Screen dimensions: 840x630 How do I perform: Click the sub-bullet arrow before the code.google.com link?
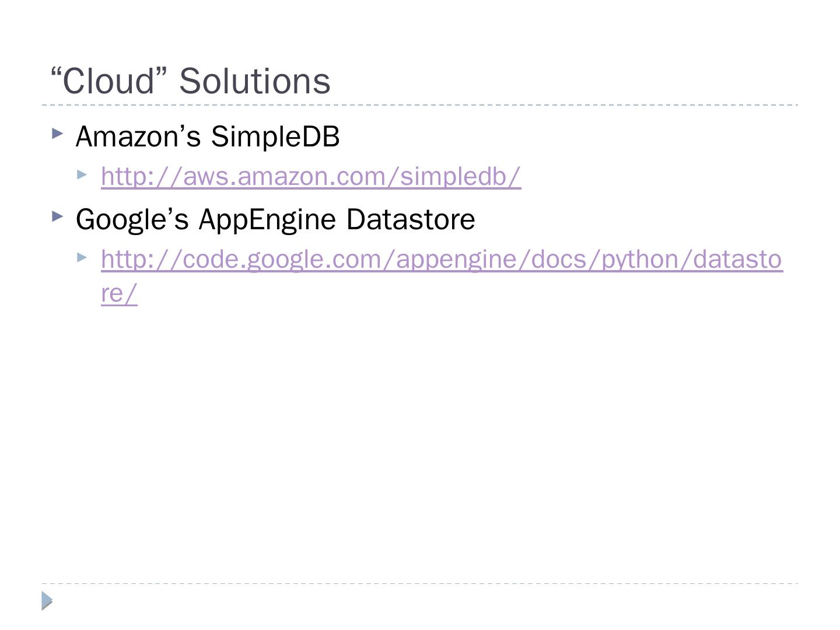coord(82,257)
